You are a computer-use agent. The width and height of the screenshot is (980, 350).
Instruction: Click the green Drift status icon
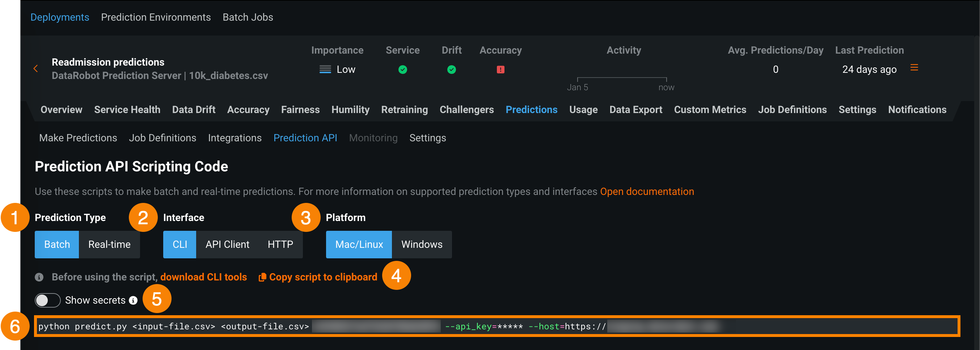coord(451,70)
